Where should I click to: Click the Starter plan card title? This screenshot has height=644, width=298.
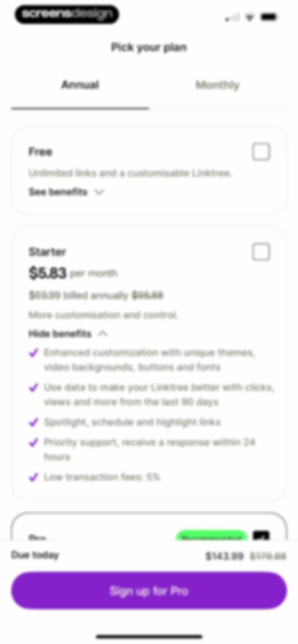click(x=47, y=252)
